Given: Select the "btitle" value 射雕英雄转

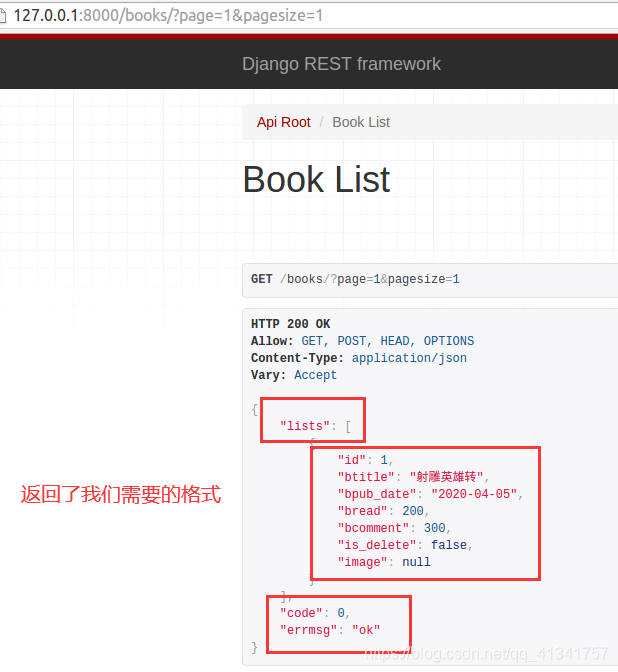Looking at the screenshot, I should click(x=446, y=477).
